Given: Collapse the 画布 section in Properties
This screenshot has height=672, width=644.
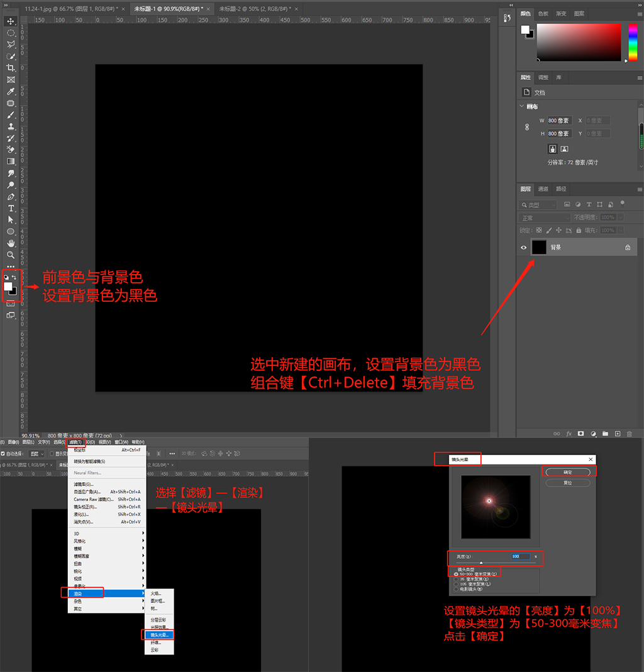Looking at the screenshot, I should click(522, 106).
